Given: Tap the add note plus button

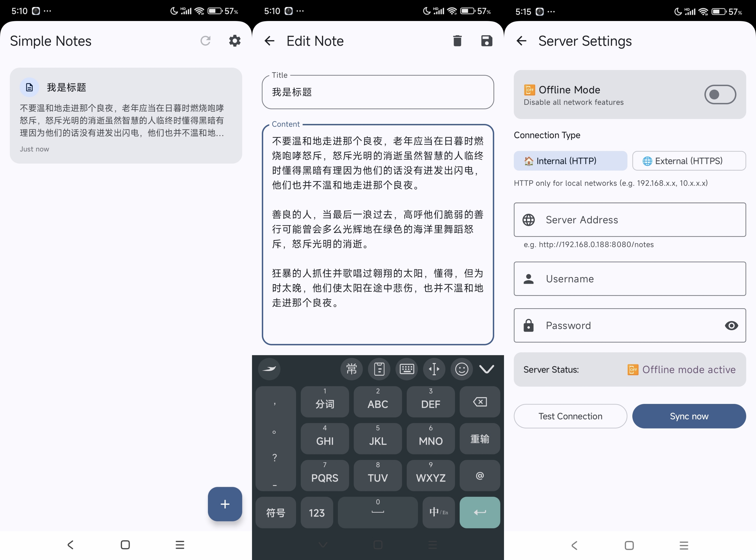Looking at the screenshot, I should point(225,504).
